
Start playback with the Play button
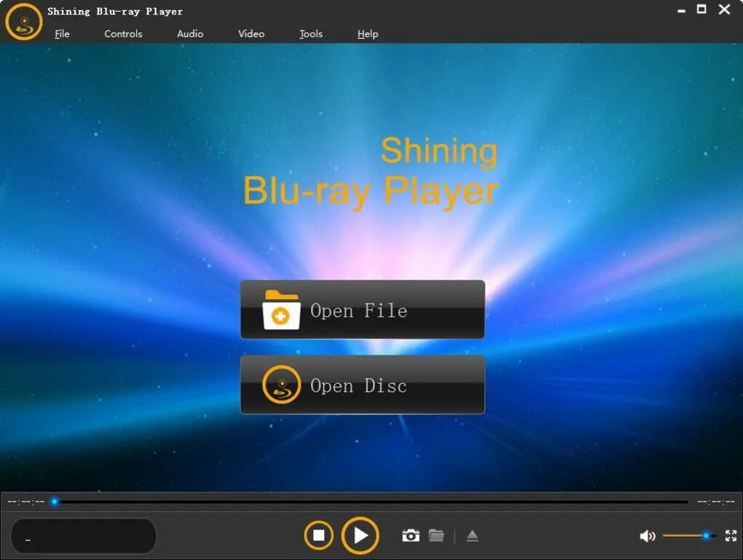point(360,536)
